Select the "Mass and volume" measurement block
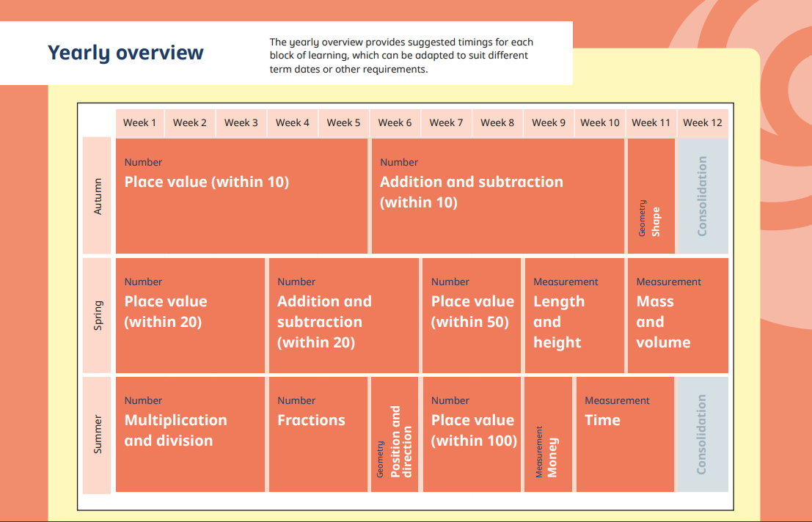Viewport: 812px width, 522px height. click(678, 315)
